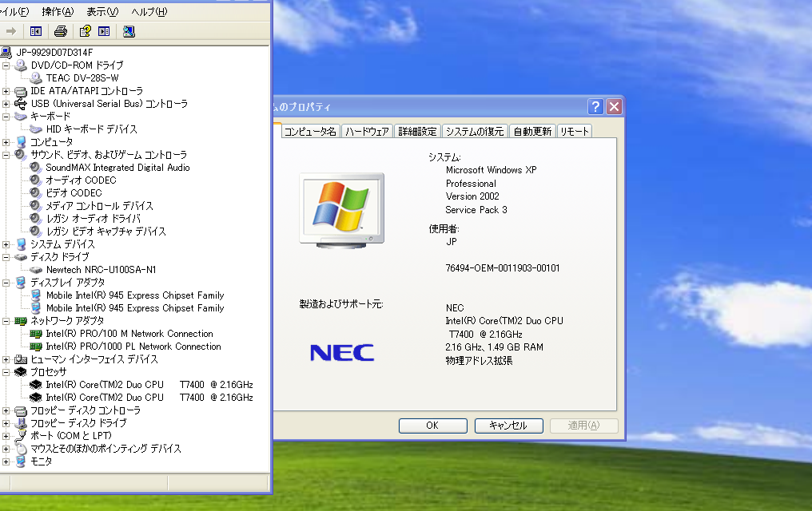Select the JP-9929D07D314F computer node icon
The image size is (812, 511).
pos(6,52)
